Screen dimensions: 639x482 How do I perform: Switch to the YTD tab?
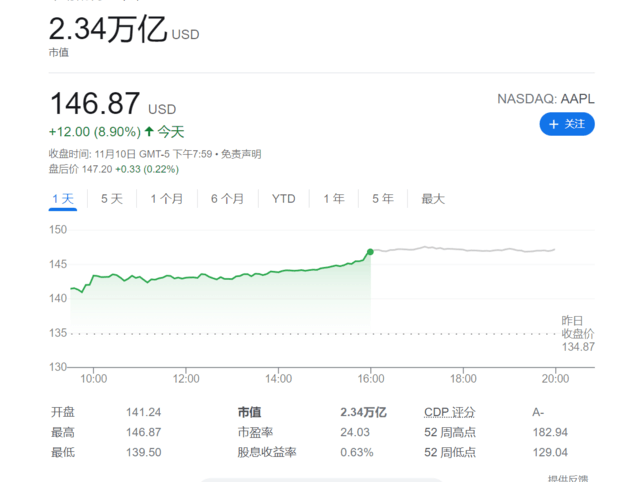[284, 199]
